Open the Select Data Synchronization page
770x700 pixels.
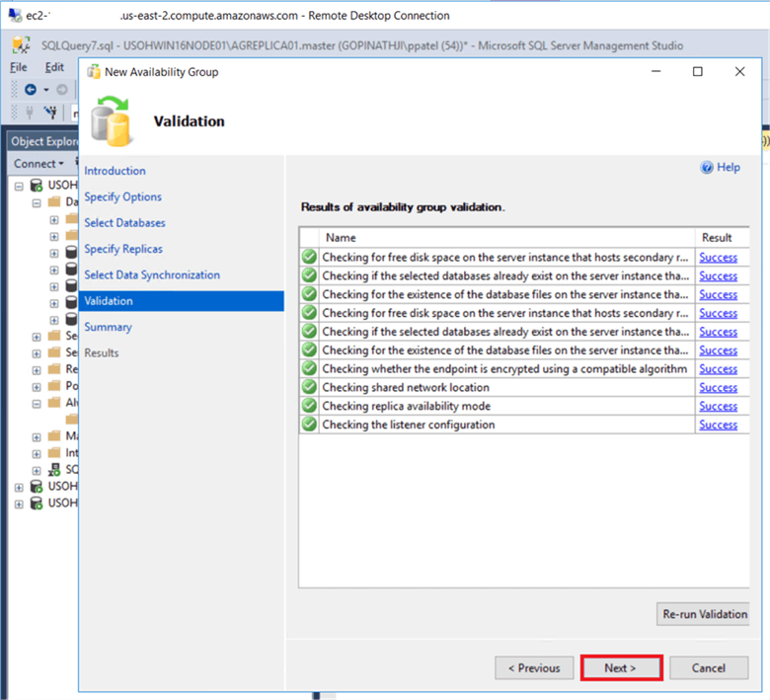coord(152,274)
